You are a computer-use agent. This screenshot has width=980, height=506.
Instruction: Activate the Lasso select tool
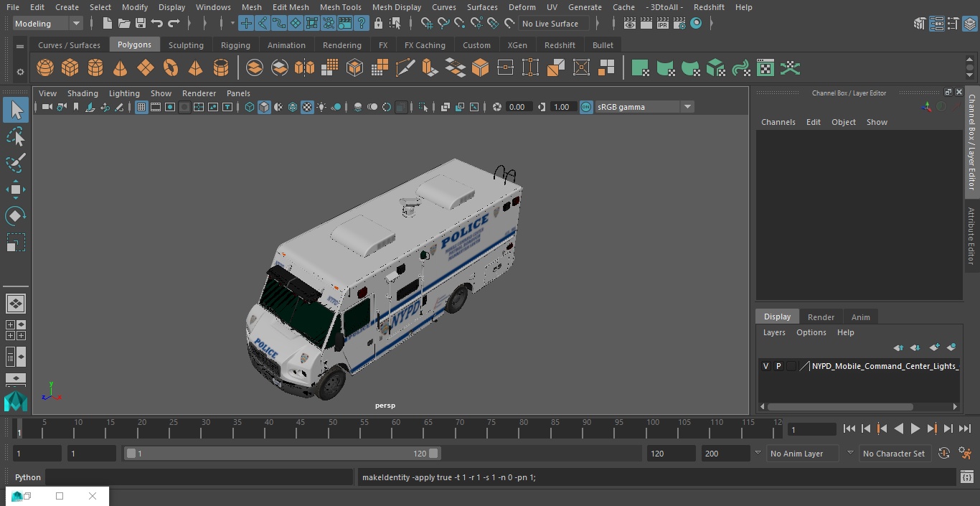16,136
